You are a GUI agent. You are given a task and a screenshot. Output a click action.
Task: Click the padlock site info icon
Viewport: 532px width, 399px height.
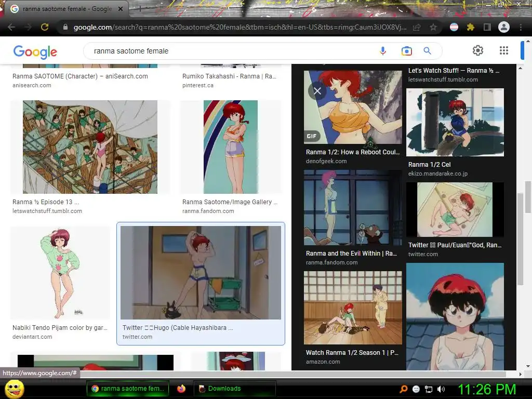click(65, 27)
